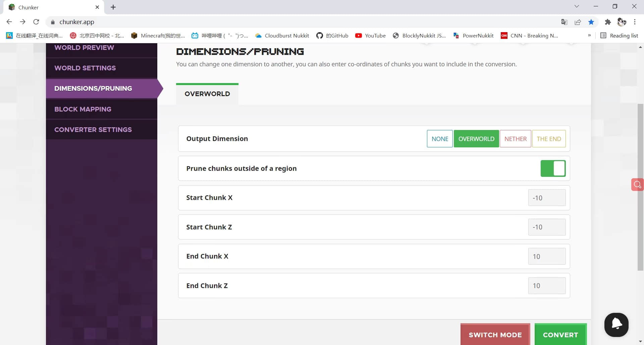Open a new browser tab

pos(113,7)
